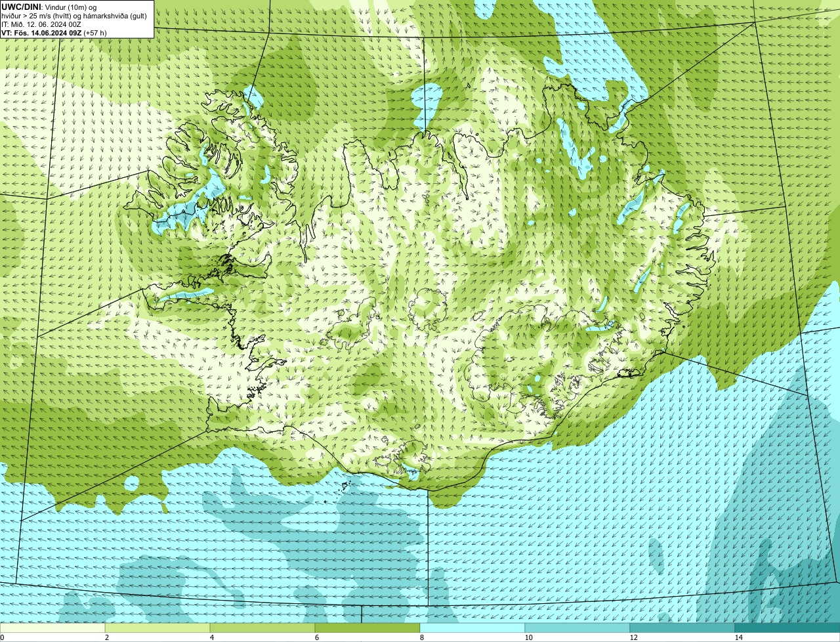Click the title line 'UWC/DINI: Vindur (10m) og'
This screenshot has height=642, width=840.
[x=49, y=7]
